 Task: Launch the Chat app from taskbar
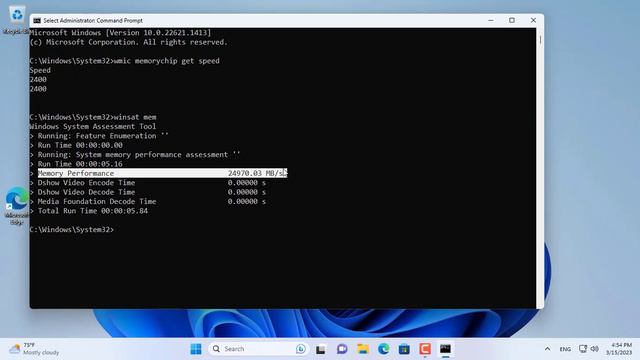342,349
